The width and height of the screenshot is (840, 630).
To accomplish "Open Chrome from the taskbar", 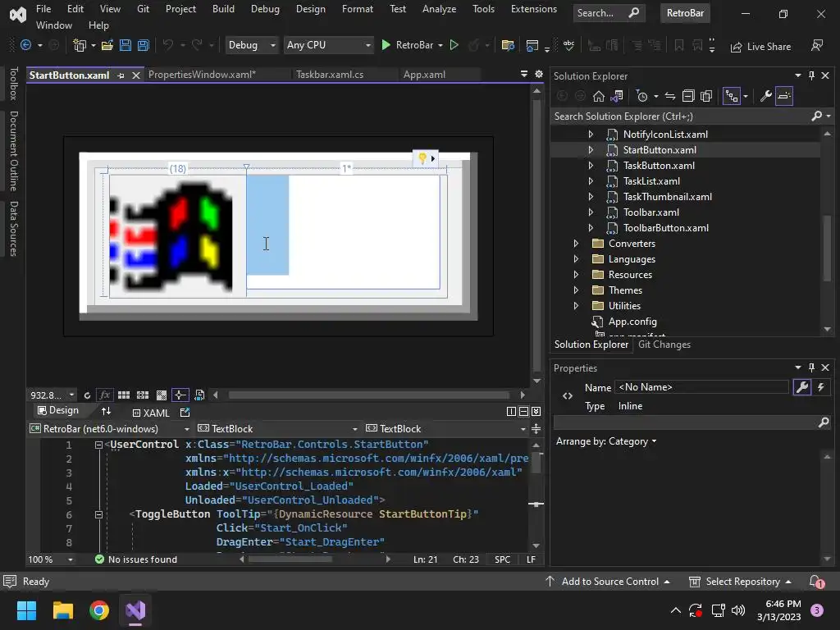I will (x=99, y=610).
